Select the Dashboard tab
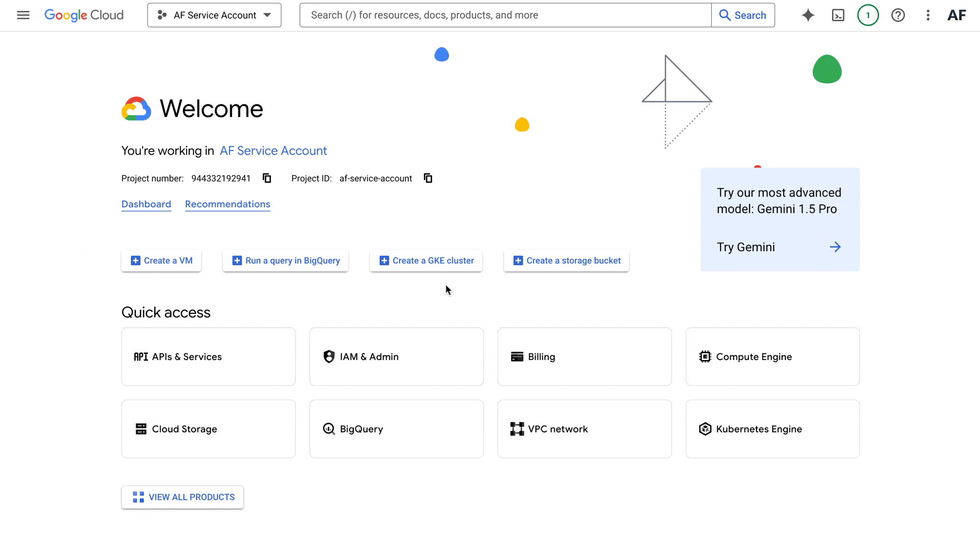 tap(146, 204)
